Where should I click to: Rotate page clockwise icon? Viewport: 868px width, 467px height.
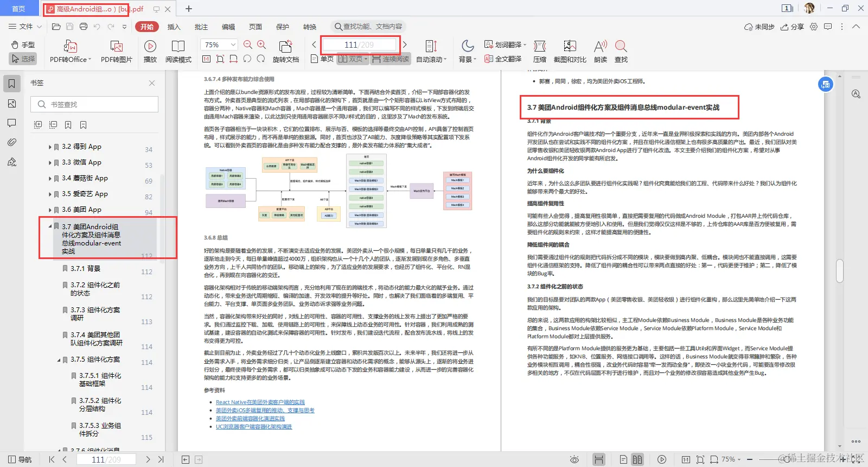tap(261, 59)
